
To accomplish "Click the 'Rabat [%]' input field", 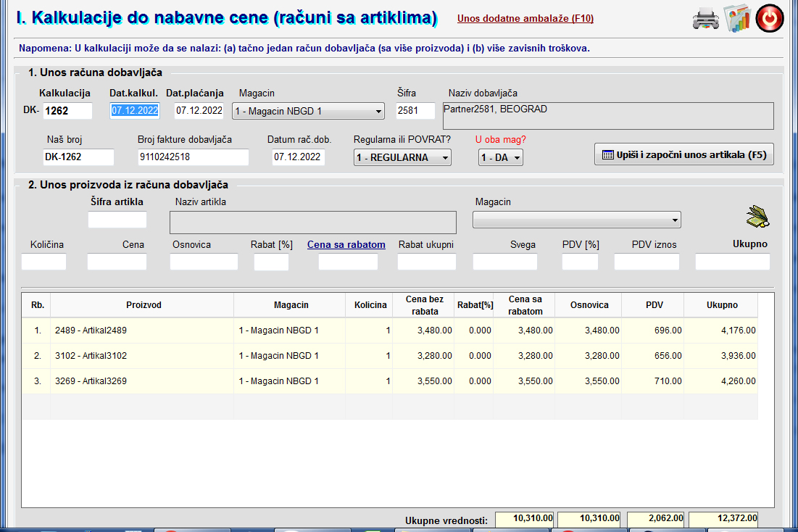I will pyautogui.click(x=271, y=262).
